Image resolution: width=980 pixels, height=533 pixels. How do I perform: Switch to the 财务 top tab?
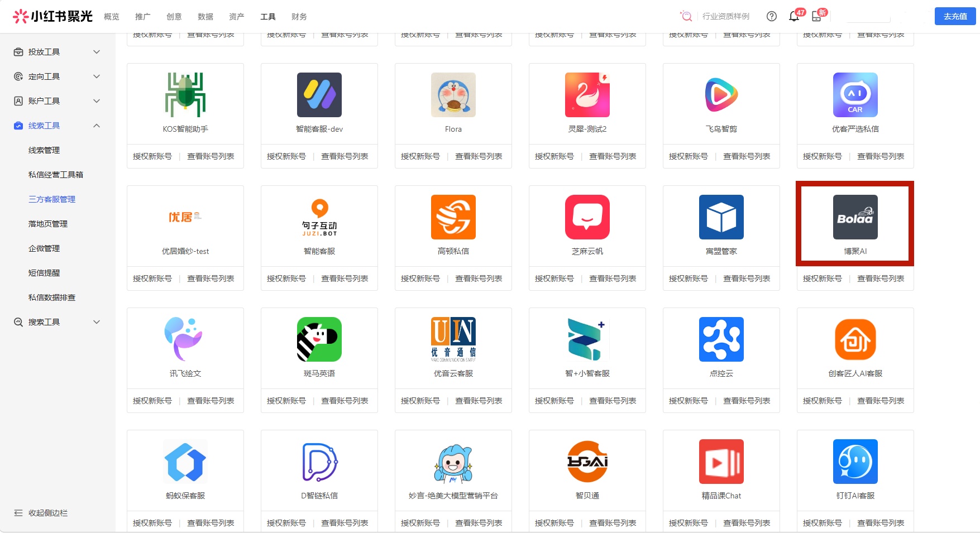coord(299,17)
